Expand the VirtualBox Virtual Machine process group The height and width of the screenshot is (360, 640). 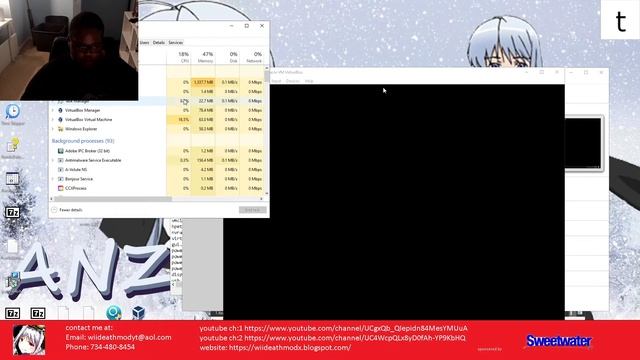(x=53, y=120)
